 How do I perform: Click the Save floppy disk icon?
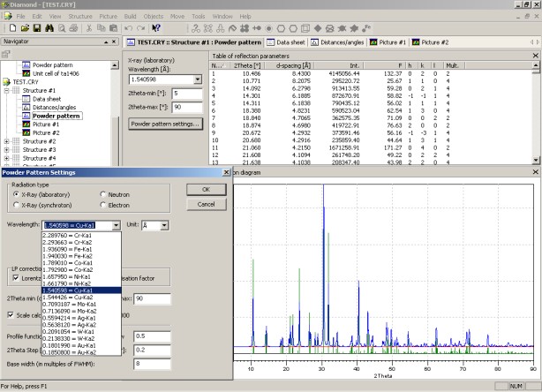click(36, 28)
